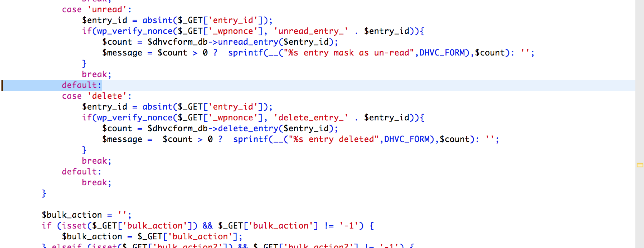Click the isset function in the if statement
The height and width of the screenshot is (248, 644).
click(x=74, y=226)
